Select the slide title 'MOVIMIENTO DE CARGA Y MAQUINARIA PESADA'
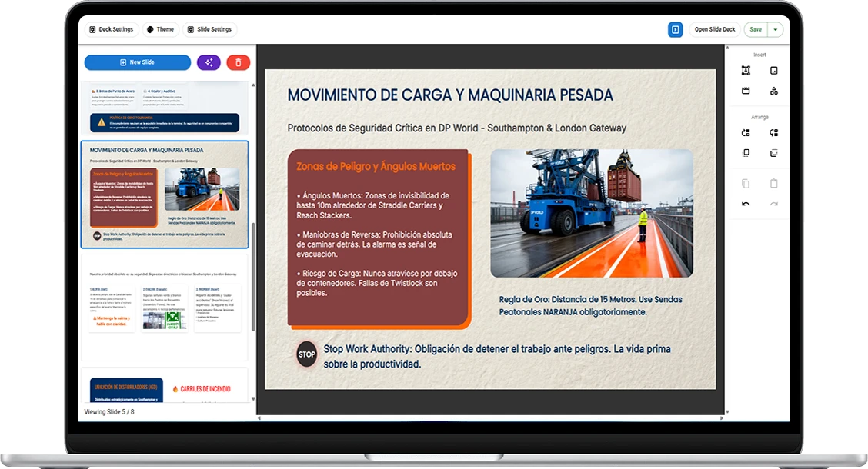 tap(450, 95)
